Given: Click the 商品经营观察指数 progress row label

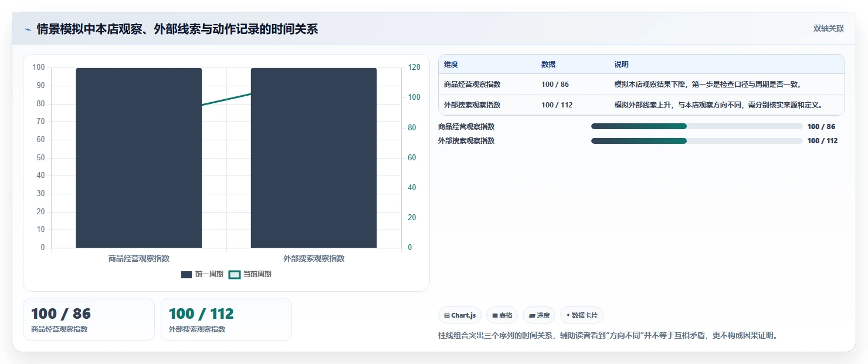Looking at the screenshot, I should pyautogui.click(x=466, y=127).
